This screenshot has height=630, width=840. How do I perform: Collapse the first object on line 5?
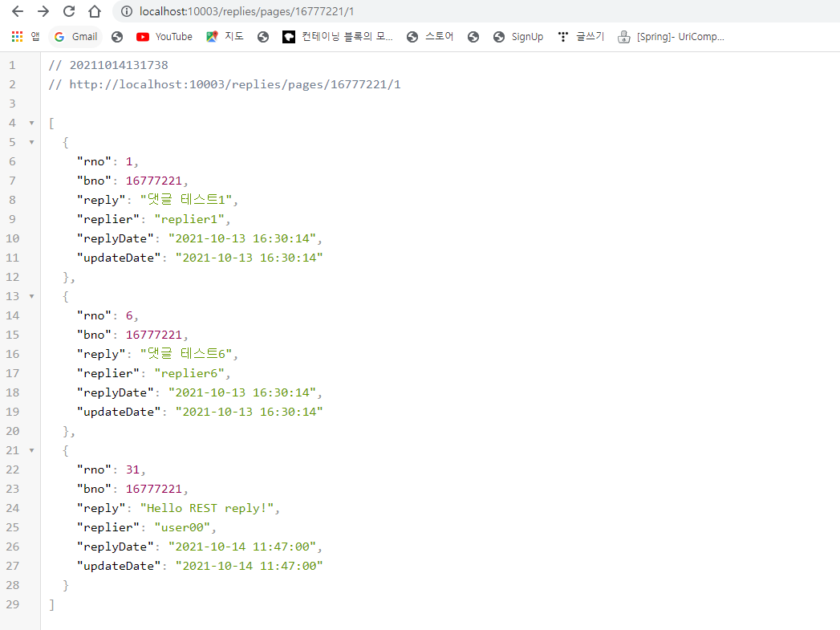coord(31,143)
